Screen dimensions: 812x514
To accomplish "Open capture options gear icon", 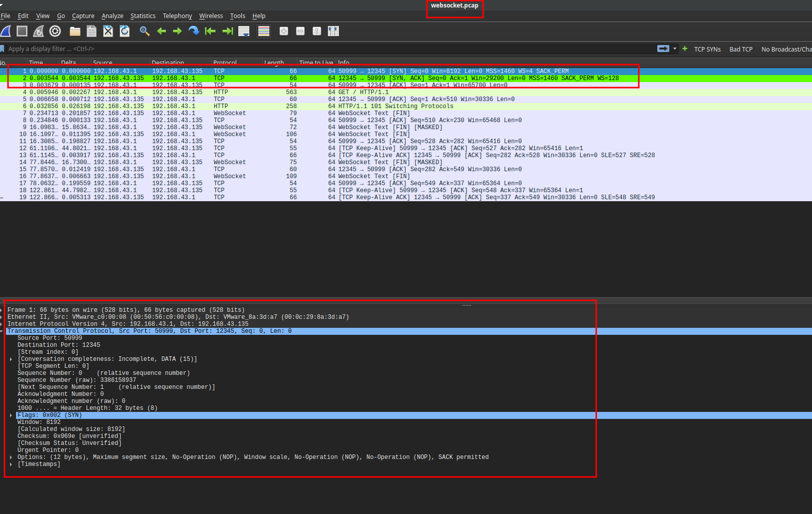I will pyautogui.click(x=55, y=31).
